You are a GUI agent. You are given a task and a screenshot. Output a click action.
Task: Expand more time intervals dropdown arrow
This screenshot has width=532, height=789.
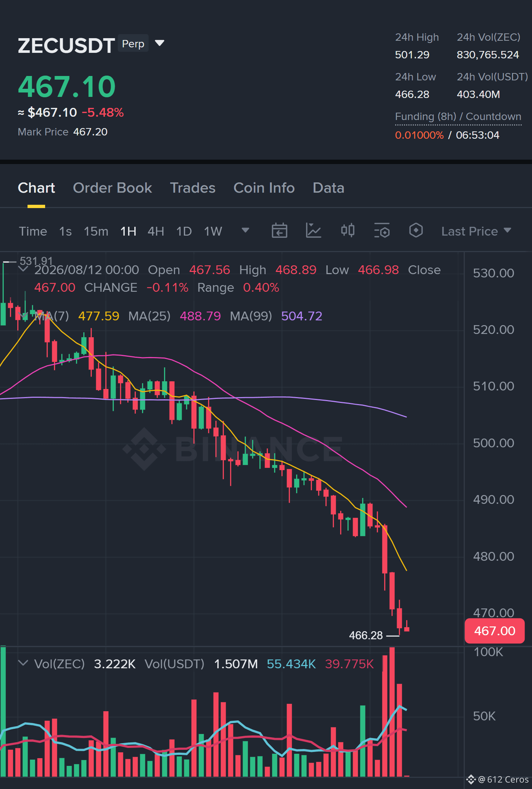tap(245, 230)
